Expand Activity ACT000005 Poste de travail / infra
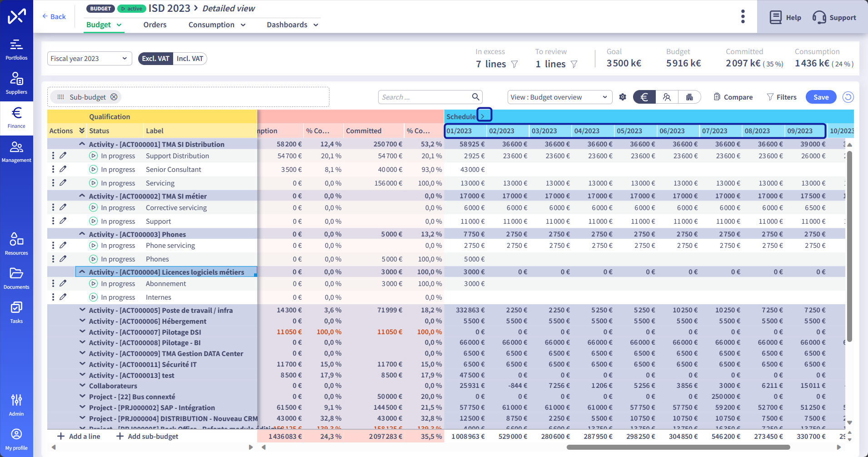Image resolution: width=868 pixels, height=457 pixels. click(x=82, y=310)
